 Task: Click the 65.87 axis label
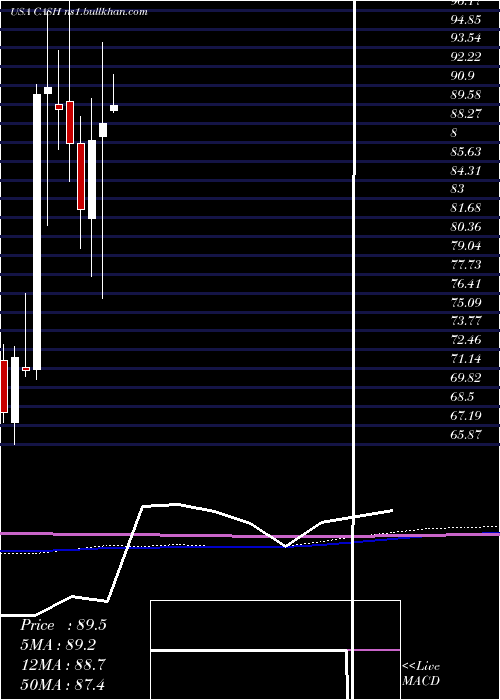tap(466, 434)
